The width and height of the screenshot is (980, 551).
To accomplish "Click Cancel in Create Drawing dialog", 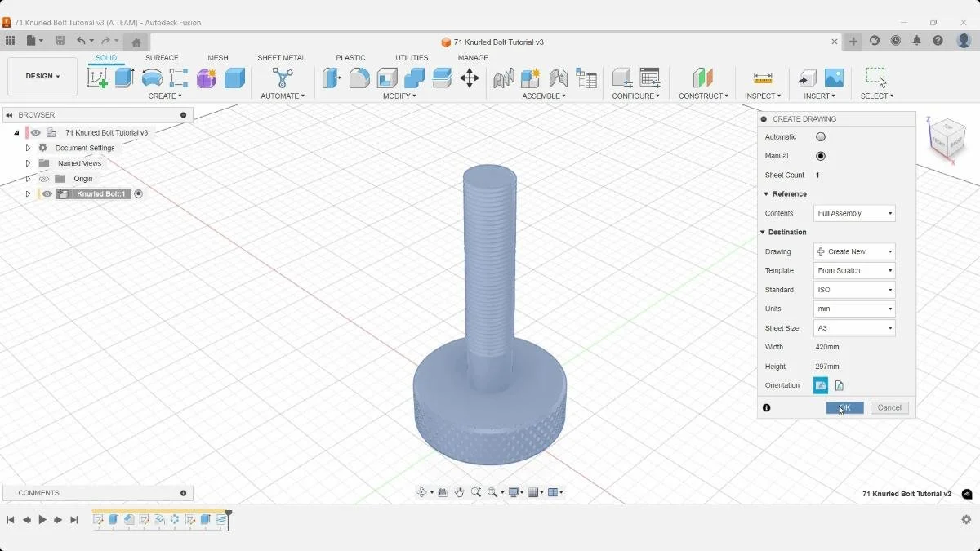I will tap(889, 407).
